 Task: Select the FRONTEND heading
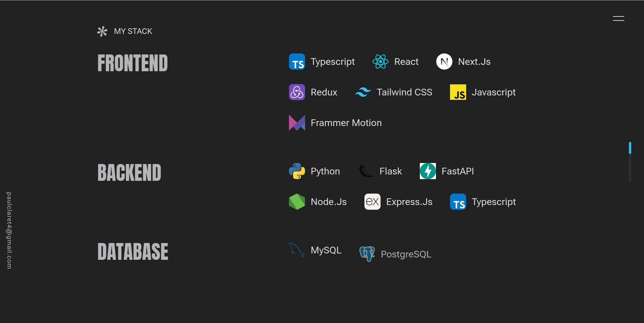[133, 63]
